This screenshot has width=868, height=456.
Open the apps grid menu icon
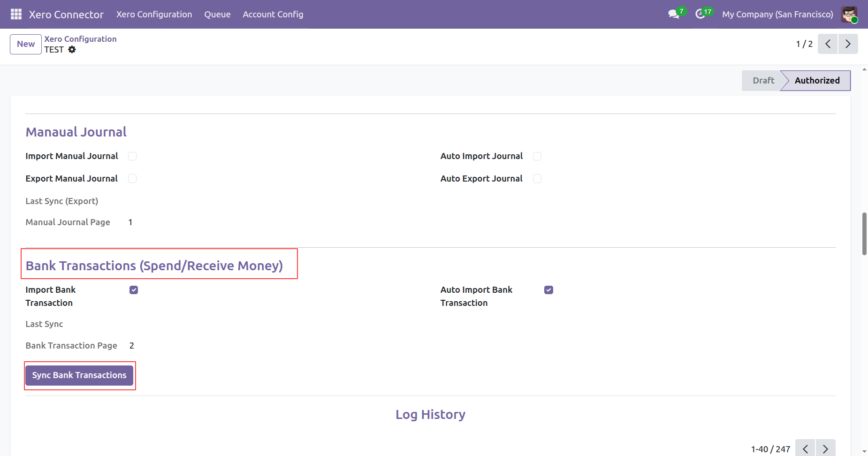16,14
